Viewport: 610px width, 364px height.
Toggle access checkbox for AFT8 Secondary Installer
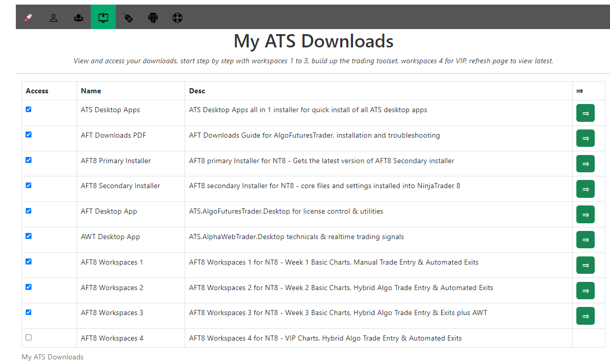coord(29,186)
